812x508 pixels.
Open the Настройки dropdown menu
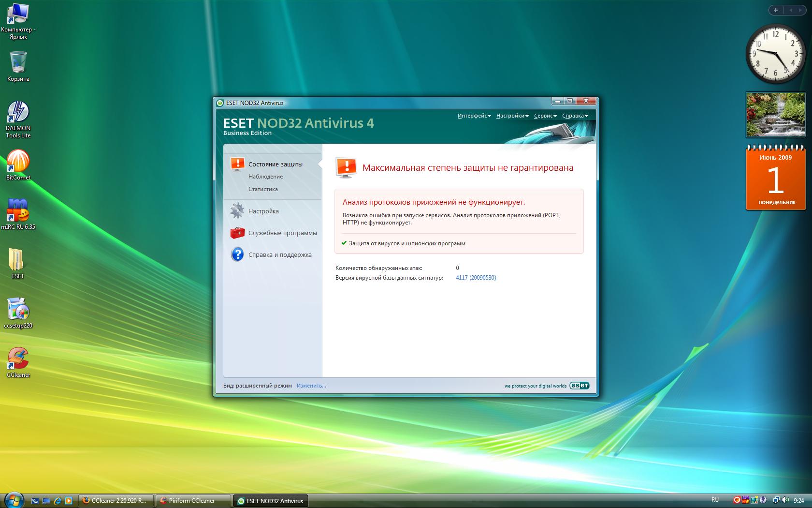pos(512,116)
